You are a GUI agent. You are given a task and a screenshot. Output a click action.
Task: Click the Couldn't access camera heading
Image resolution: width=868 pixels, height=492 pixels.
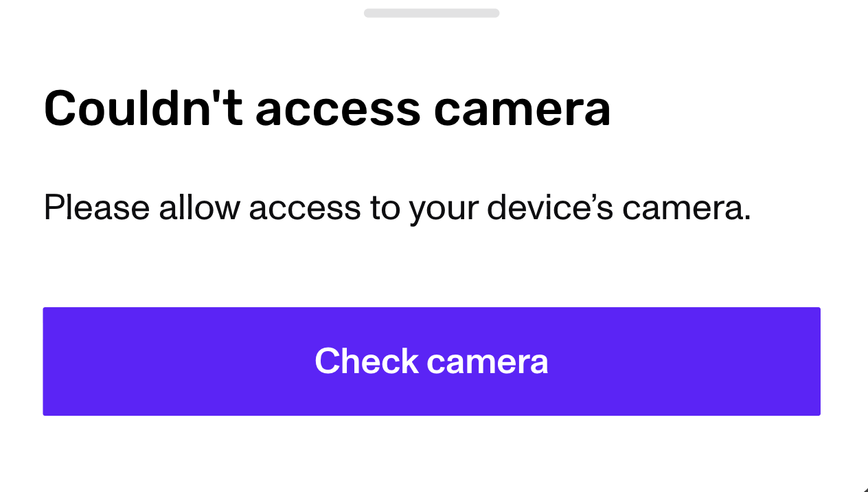[327, 107]
